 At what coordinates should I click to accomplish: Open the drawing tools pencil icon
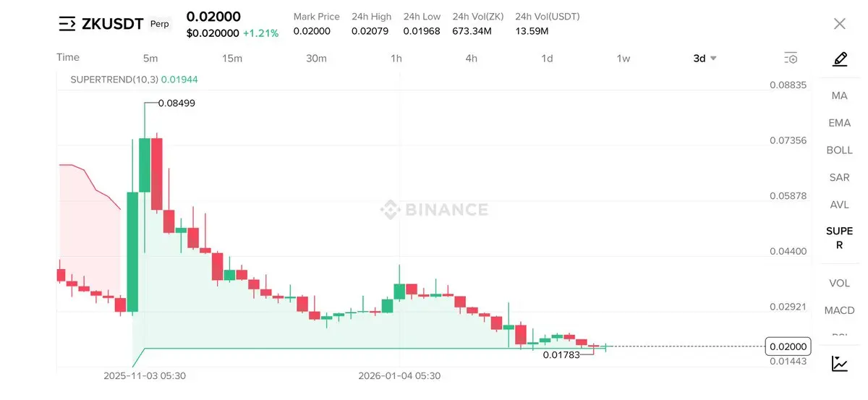(840, 59)
